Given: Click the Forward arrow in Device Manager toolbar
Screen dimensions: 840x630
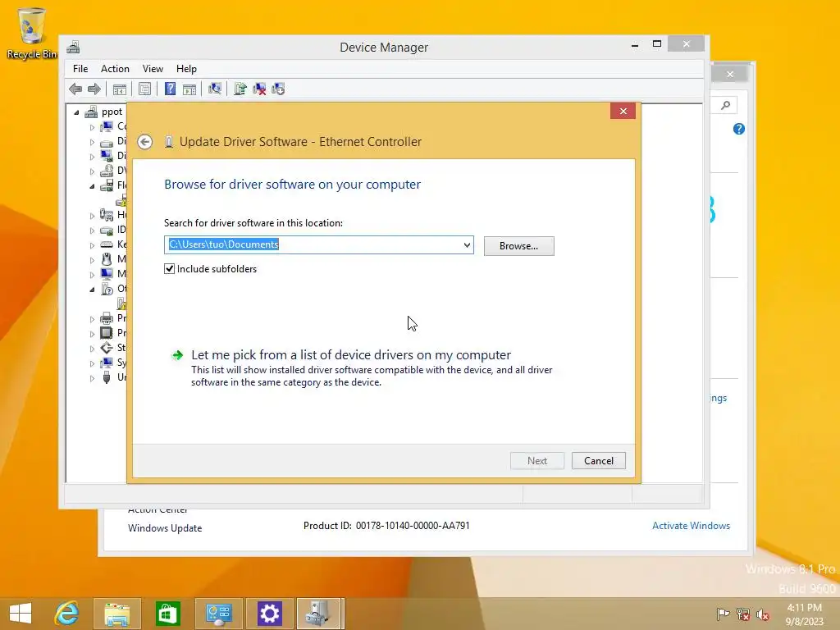Looking at the screenshot, I should coord(94,89).
